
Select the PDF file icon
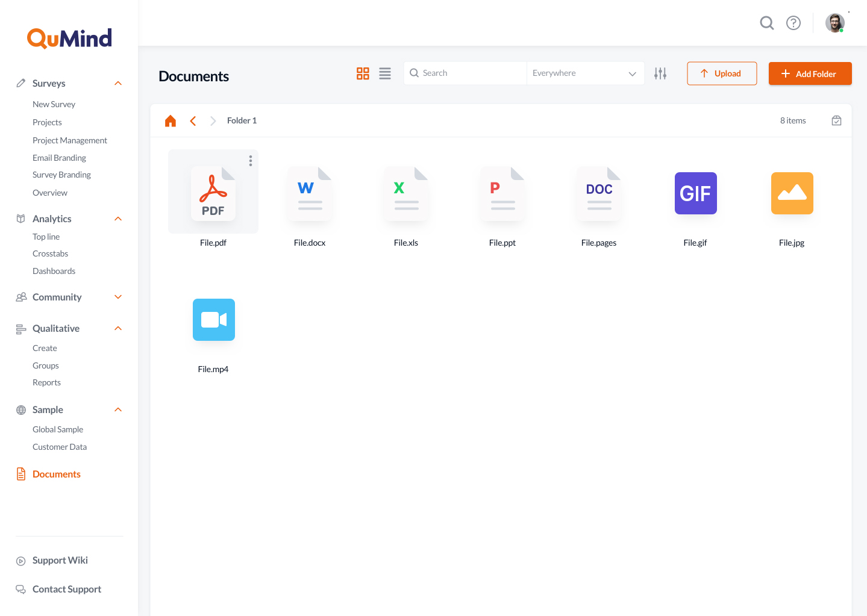coord(213,193)
